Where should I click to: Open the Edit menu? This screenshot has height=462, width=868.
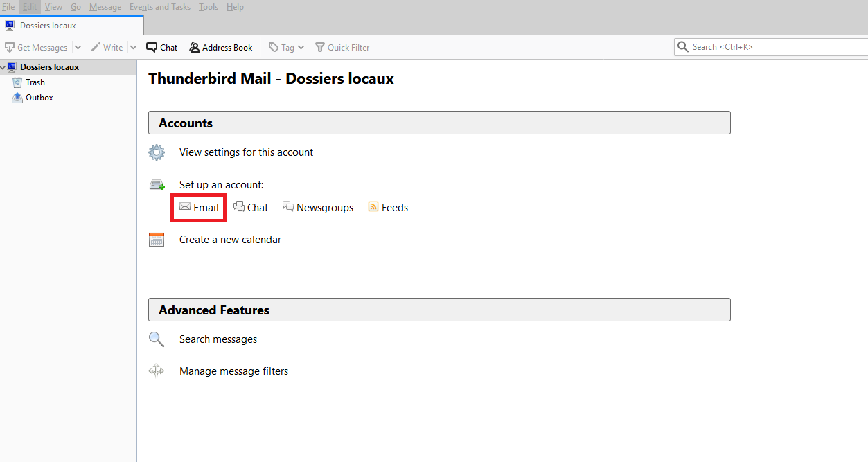pos(30,7)
